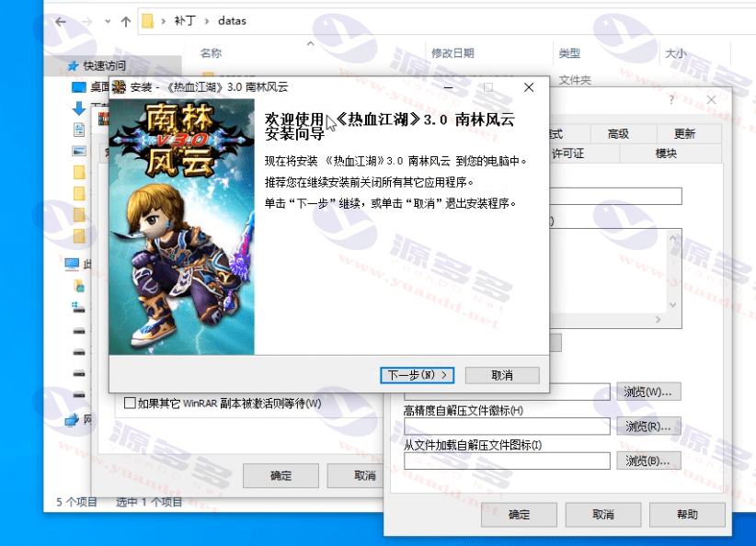Open the 许可证 tab

click(x=567, y=154)
